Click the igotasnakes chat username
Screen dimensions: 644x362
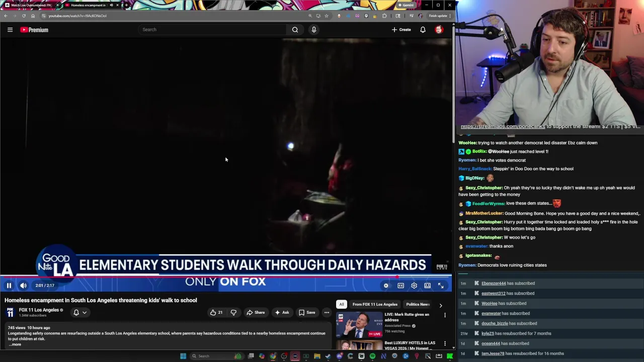(x=478, y=256)
